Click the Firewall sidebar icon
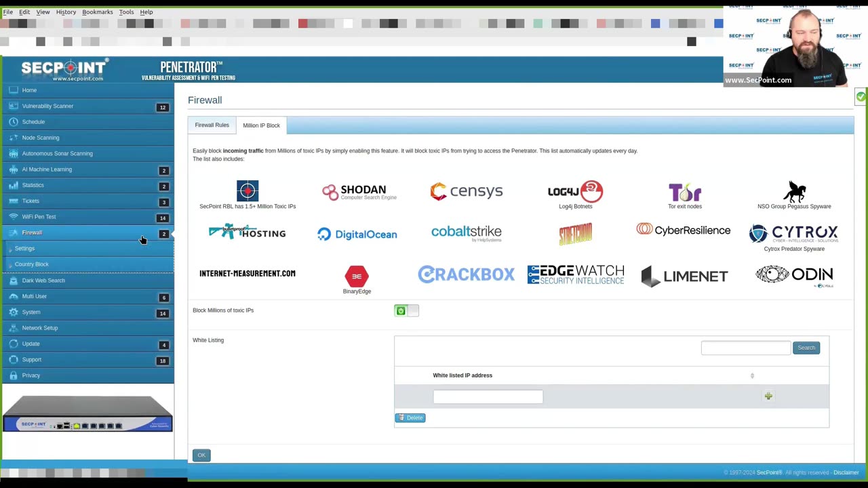This screenshot has height=488, width=868. click(14, 232)
